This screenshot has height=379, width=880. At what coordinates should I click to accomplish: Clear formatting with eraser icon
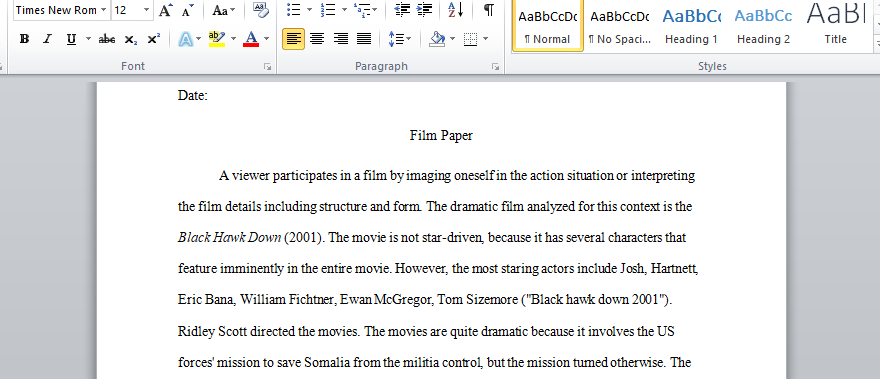pyautogui.click(x=260, y=9)
